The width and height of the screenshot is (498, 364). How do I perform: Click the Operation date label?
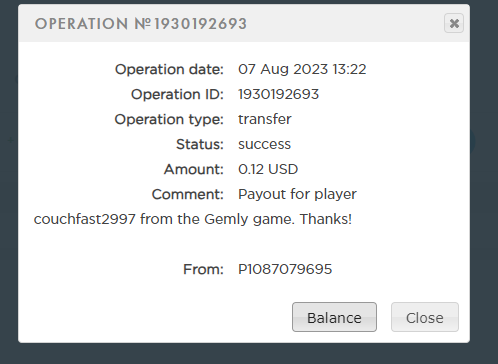point(169,69)
